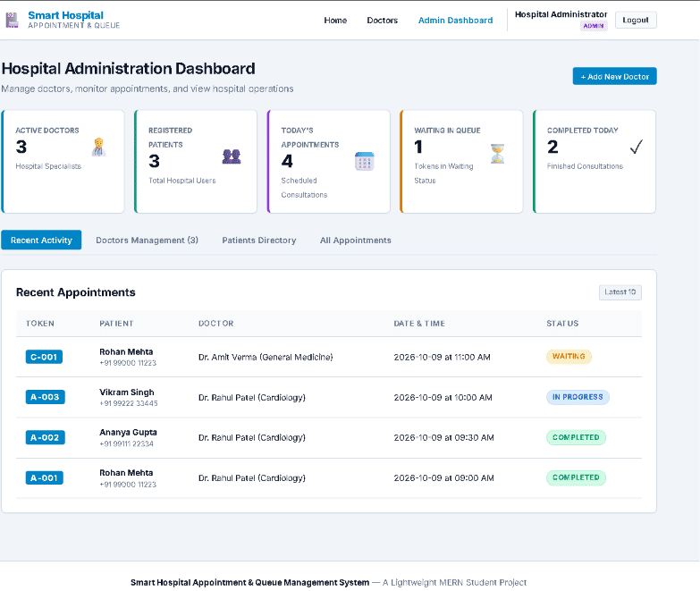Click patient Rohan Mehta in C-001 row
Image resolution: width=700 pixels, height=591 pixels.
(126, 351)
